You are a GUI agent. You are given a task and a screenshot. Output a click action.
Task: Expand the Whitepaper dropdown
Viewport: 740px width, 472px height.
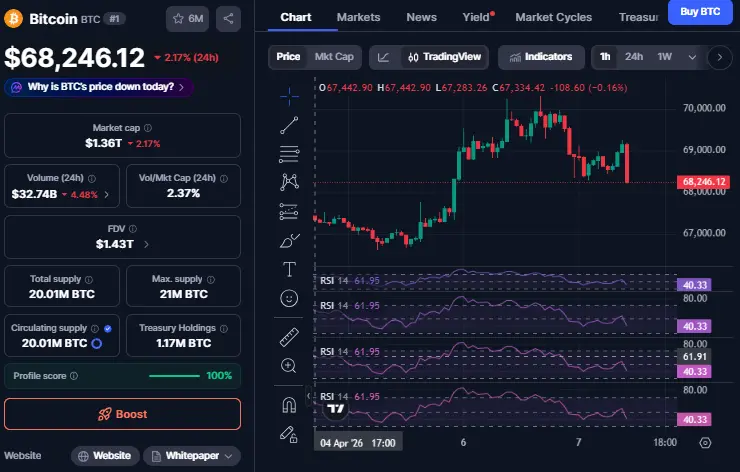tap(191, 456)
